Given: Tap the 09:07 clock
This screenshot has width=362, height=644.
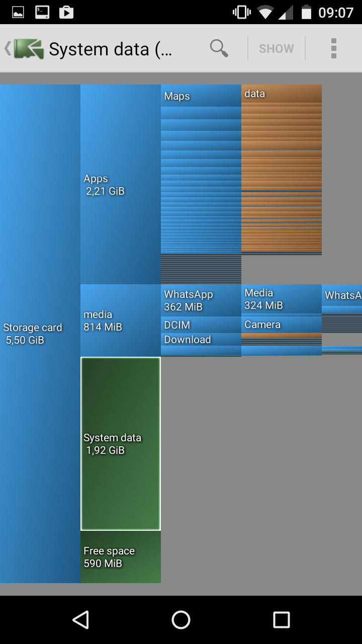Looking at the screenshot, I should (x=336, y=12).
